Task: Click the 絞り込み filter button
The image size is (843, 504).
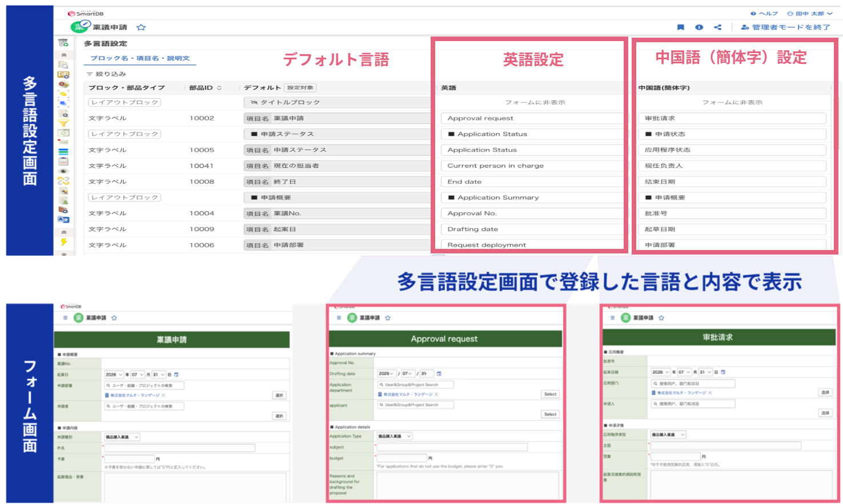Action: tap(106, 74)
